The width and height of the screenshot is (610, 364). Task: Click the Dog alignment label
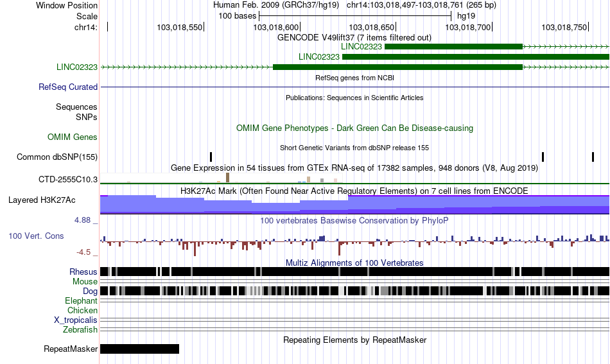(90, 291)
